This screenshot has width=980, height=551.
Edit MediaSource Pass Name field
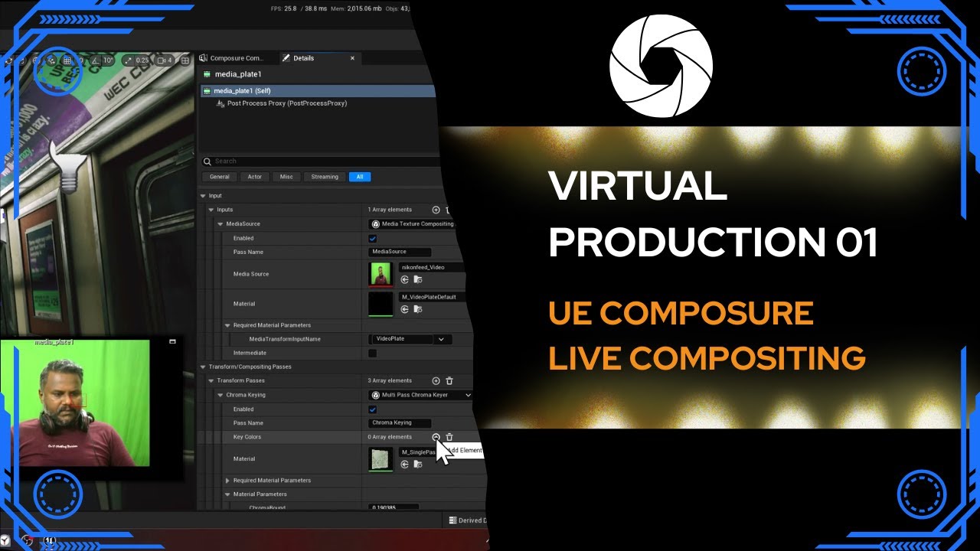point(400,252)
